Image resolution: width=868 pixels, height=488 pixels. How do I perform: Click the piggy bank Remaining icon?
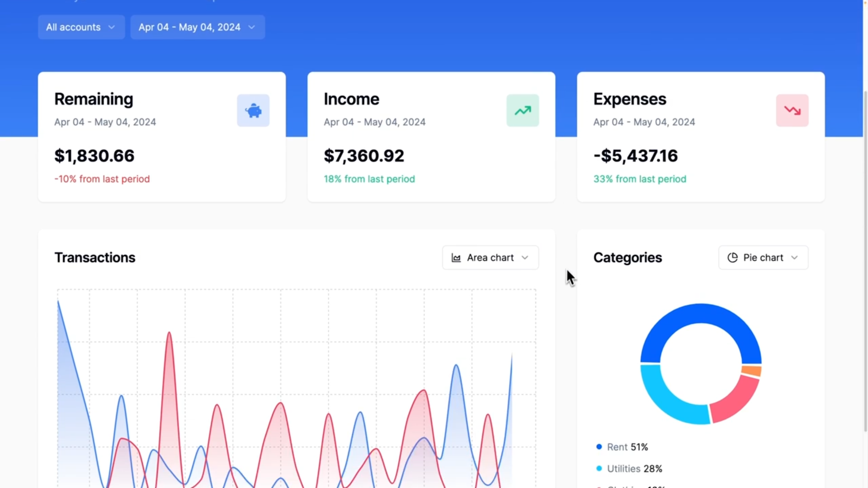(x=253, y=110)
